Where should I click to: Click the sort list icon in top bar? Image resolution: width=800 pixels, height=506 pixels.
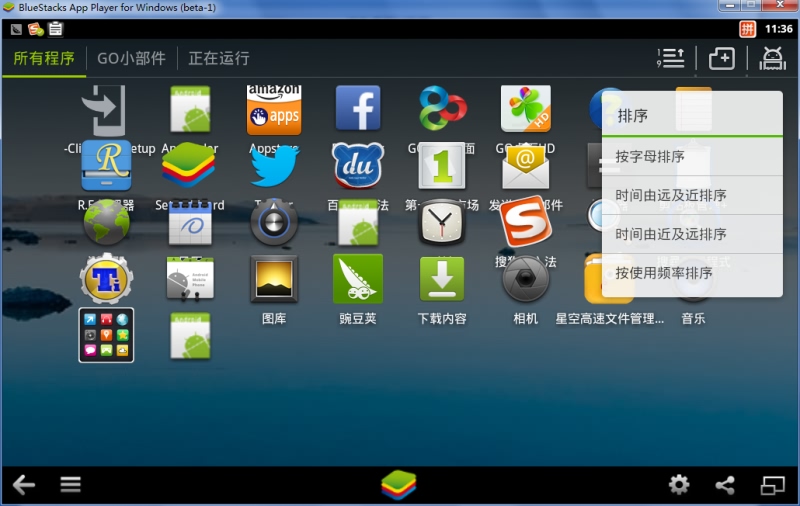point(670,58)
